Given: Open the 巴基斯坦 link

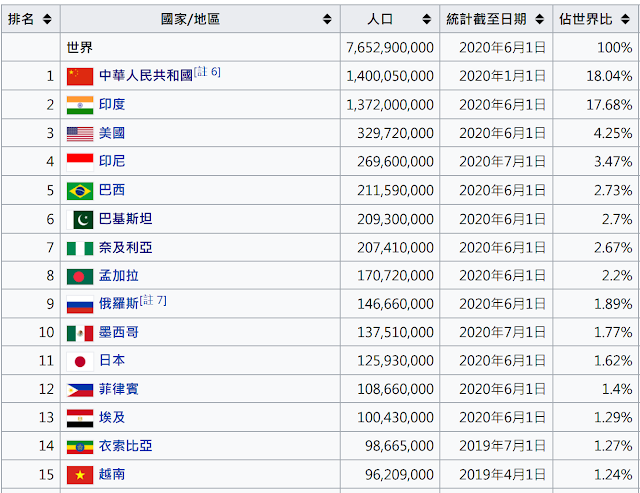Looking at the screenshot, I should point(125,219).
